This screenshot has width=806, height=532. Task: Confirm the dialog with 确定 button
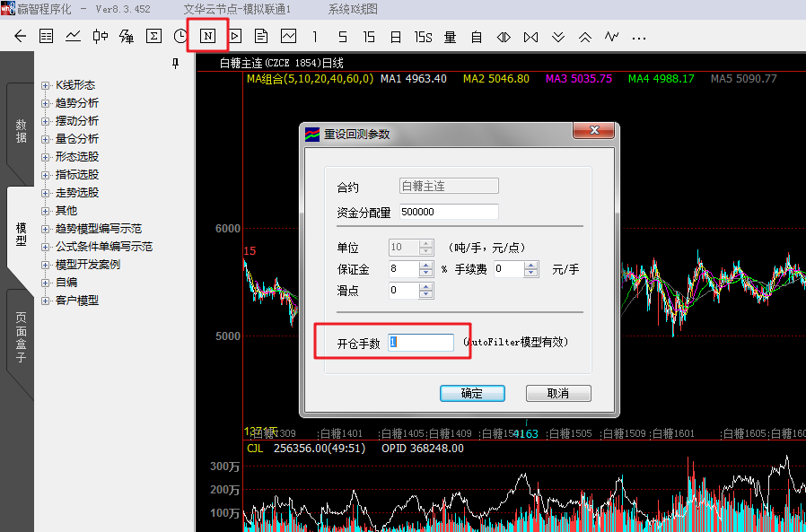(472, 393)
